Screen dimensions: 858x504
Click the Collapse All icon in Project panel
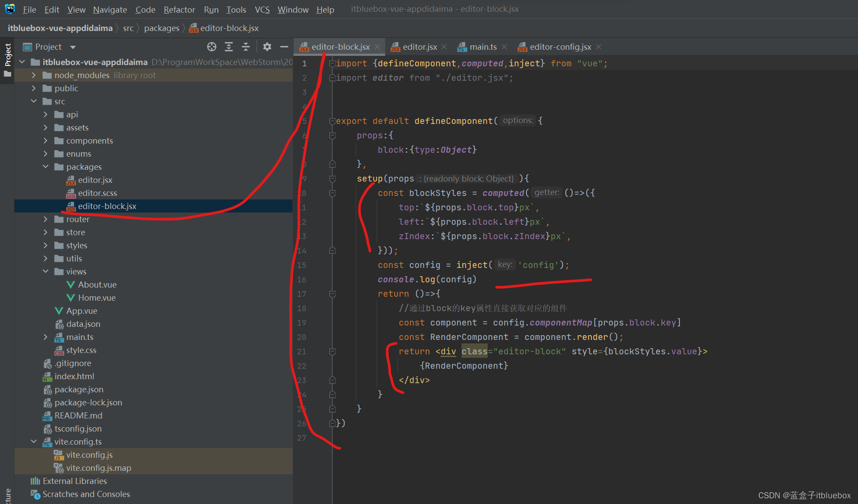[246, 47]
